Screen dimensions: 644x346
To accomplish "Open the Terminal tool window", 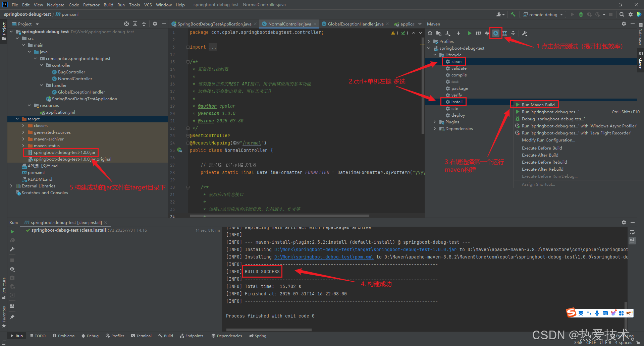I will point(141,336).
